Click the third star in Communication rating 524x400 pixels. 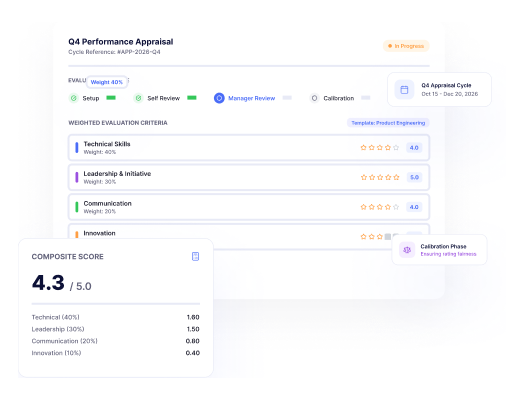(x=380, y=207)
